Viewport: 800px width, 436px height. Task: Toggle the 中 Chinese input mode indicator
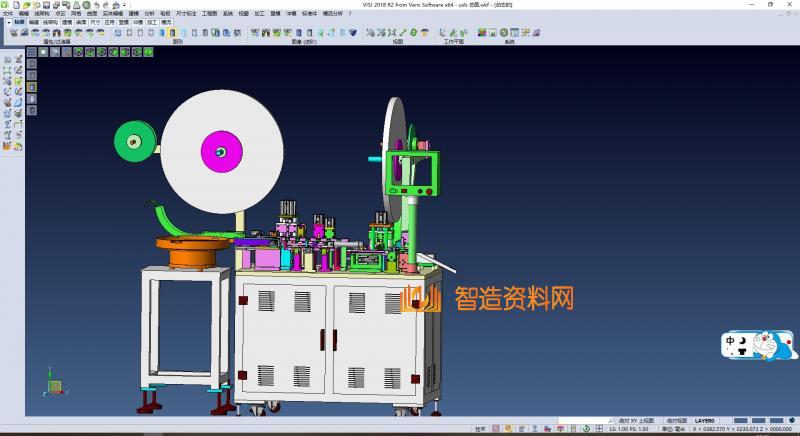tap(731, 340)
